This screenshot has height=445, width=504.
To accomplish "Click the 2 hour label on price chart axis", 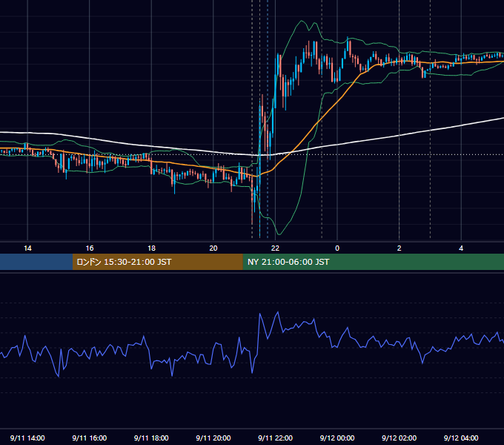I will [399, 248].
